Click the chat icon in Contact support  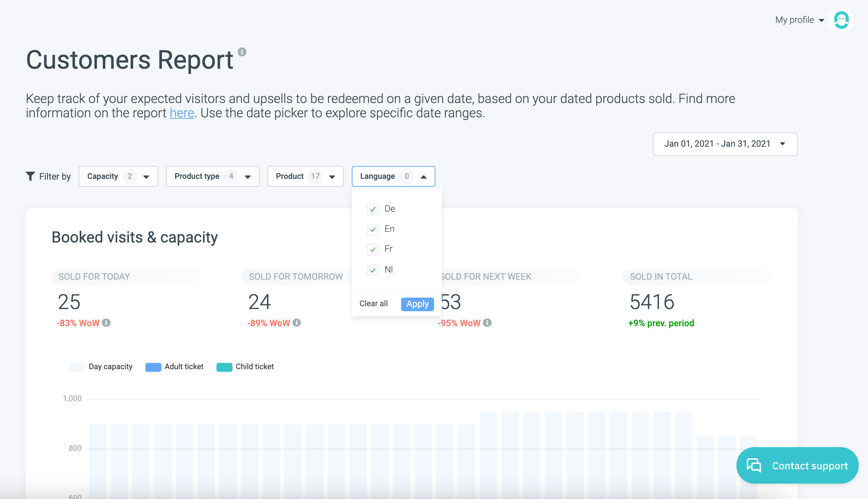click(754, 465)
